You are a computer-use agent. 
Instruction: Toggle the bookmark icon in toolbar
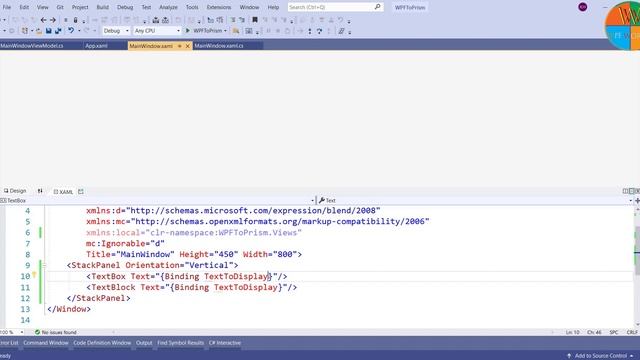255,20
